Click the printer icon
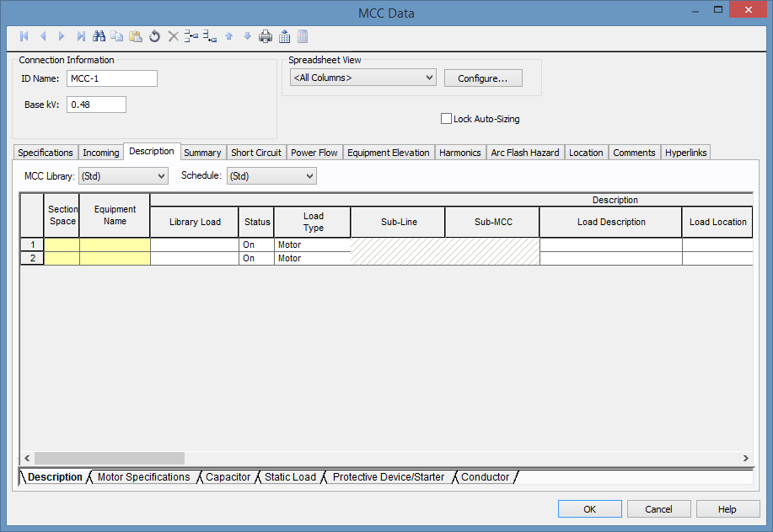Image resolution: width=773 pixels, height=532 pixels. (266, 36)
